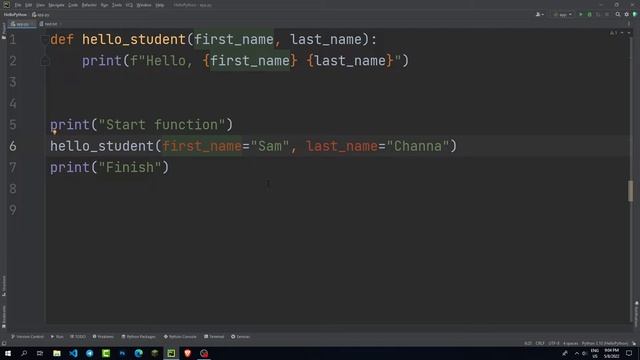640x360 pixels.
Task: Collapse the hello_student function fold marker
Action: pyautogui.click(x=44, y=40)
